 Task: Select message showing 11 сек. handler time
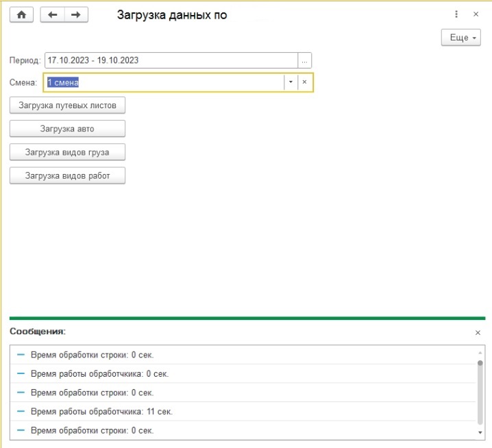pos(102,412)
